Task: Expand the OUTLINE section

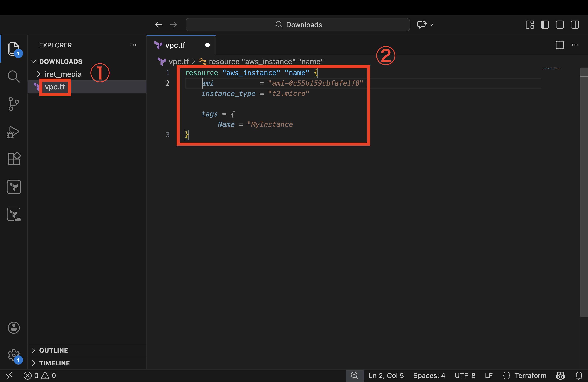Action: 53,350
